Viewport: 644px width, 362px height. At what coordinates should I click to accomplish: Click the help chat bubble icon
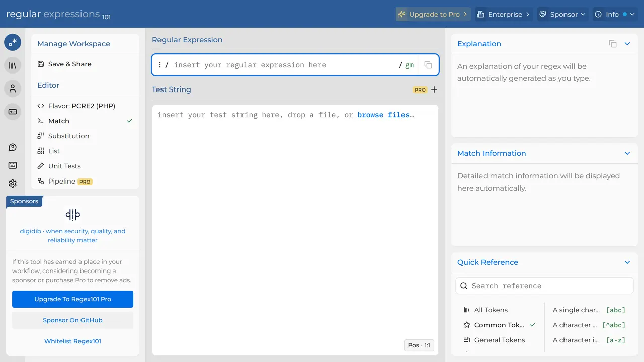[x=13, y=147]
